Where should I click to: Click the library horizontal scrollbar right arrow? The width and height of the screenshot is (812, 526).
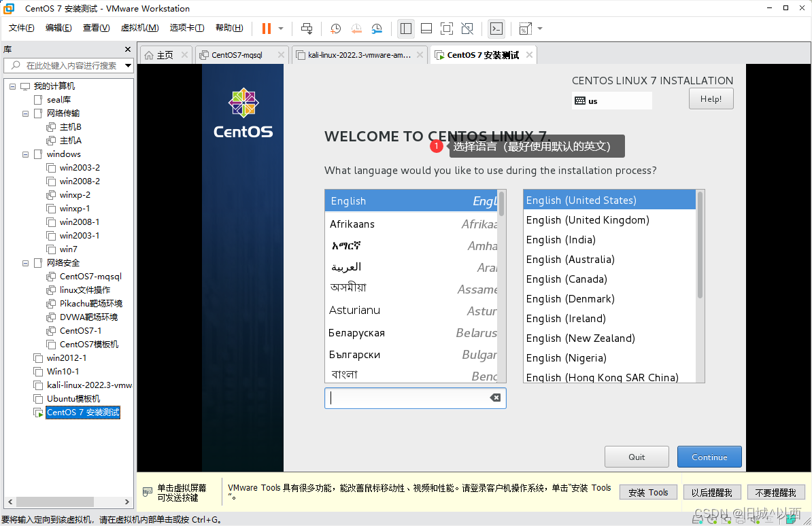coord(127,502)
